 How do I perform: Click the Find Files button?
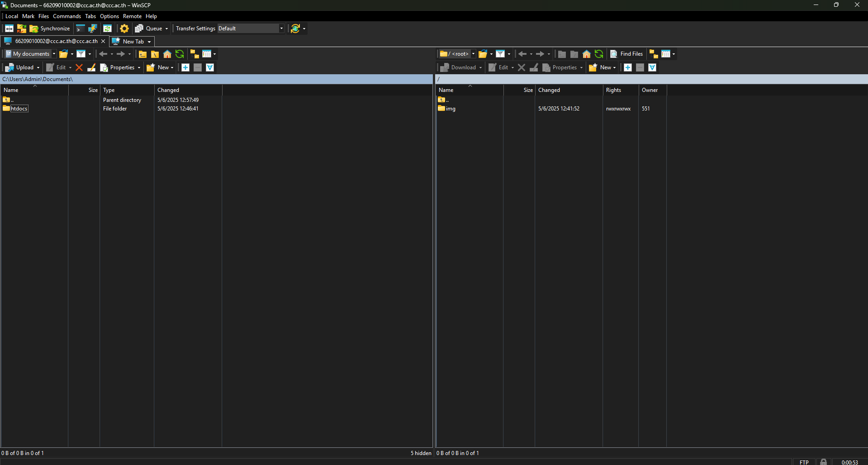[x=626, y=54]
